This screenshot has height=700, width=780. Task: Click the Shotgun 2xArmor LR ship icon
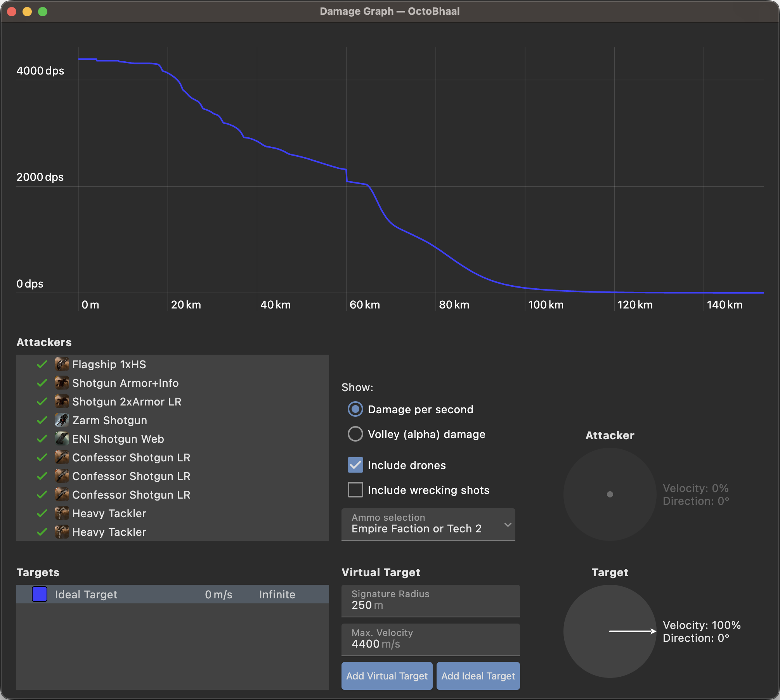point(62,402)
